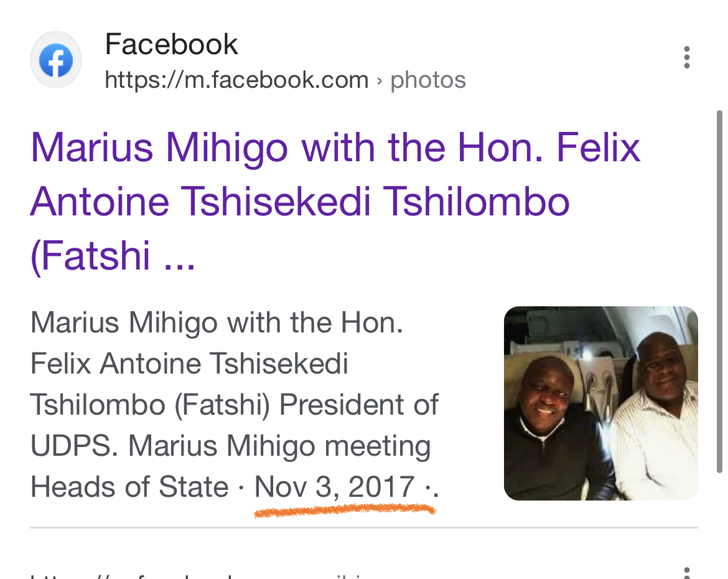Click the truncated "(Fatshi ..." title line
This screenshot has height=579, width=728.
113,255
